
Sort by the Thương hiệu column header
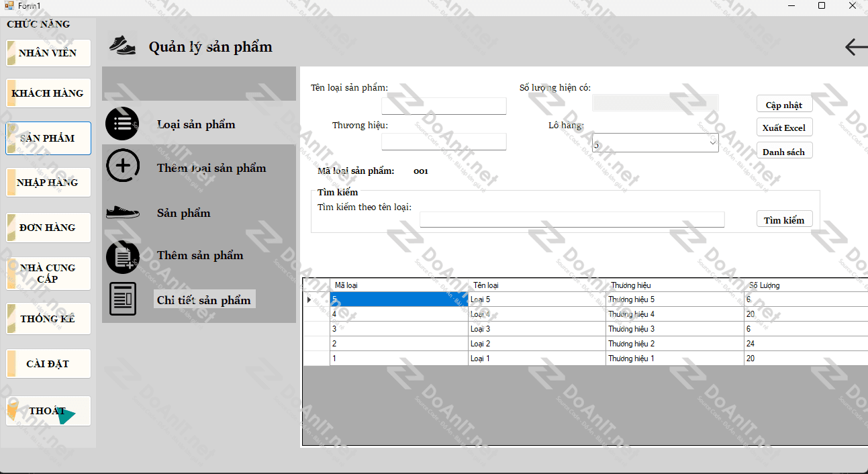coord(675,285)
